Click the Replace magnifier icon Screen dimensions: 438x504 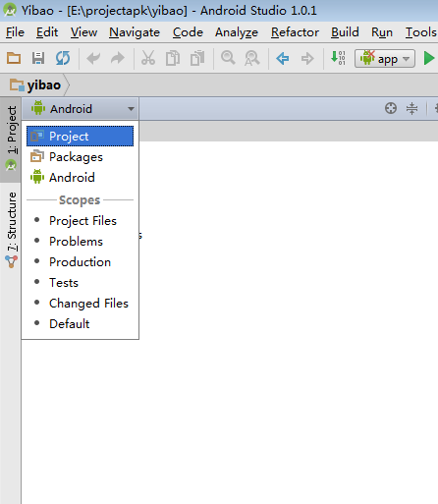tap(252, 58)
